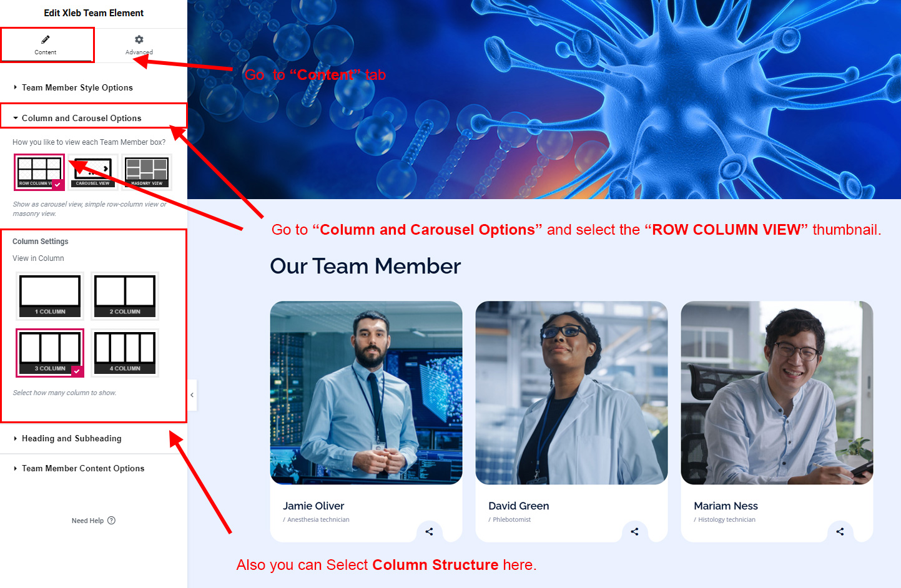Click the Advanced gear icon
This screenshot has height=588, width=901.
tap(139, 39)
